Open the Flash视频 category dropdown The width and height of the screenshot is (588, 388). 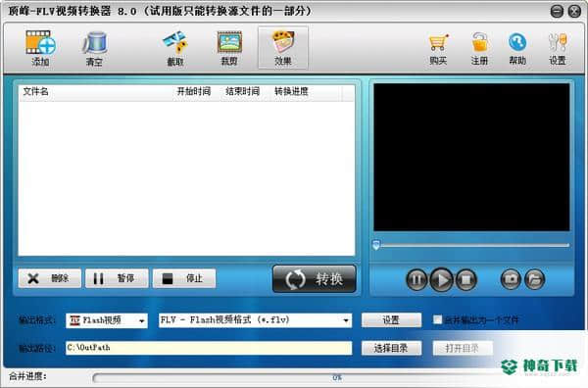coord(107,320)
